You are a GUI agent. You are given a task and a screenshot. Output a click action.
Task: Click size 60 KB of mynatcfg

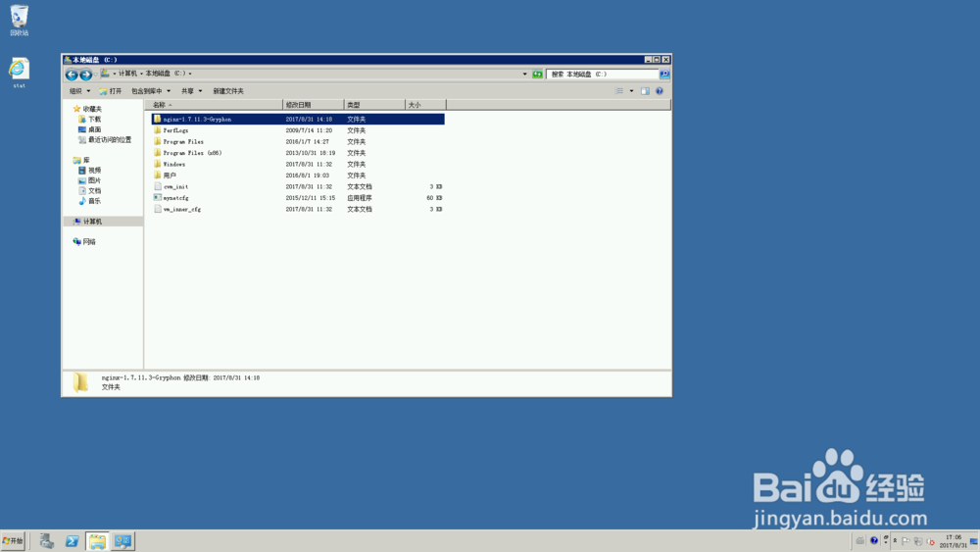[x=434, y=197]
